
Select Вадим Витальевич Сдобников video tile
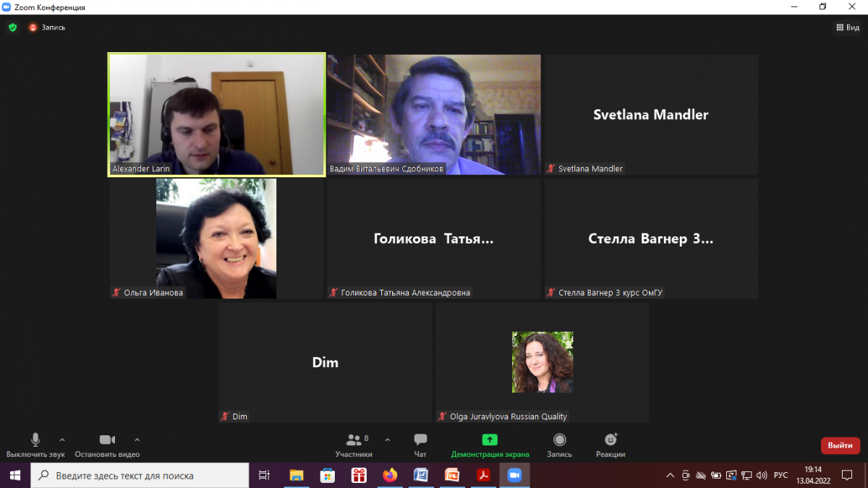(x=434, y=114)
